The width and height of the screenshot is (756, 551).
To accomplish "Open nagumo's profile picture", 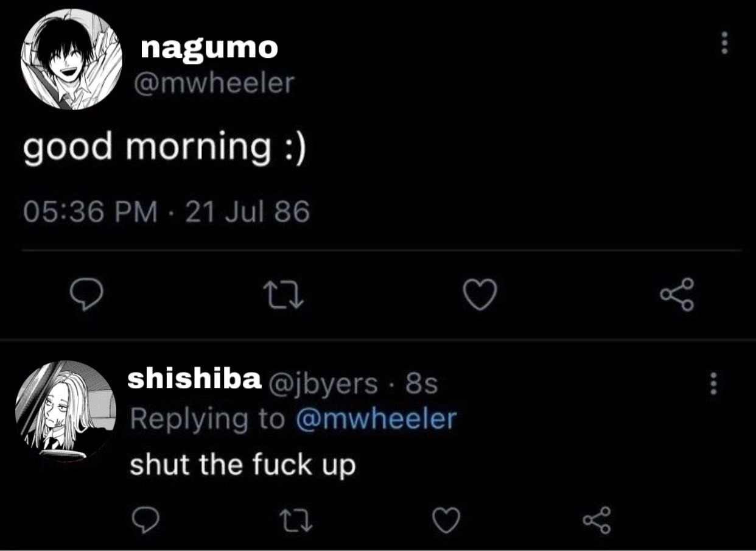I will (x=71, y=59).
